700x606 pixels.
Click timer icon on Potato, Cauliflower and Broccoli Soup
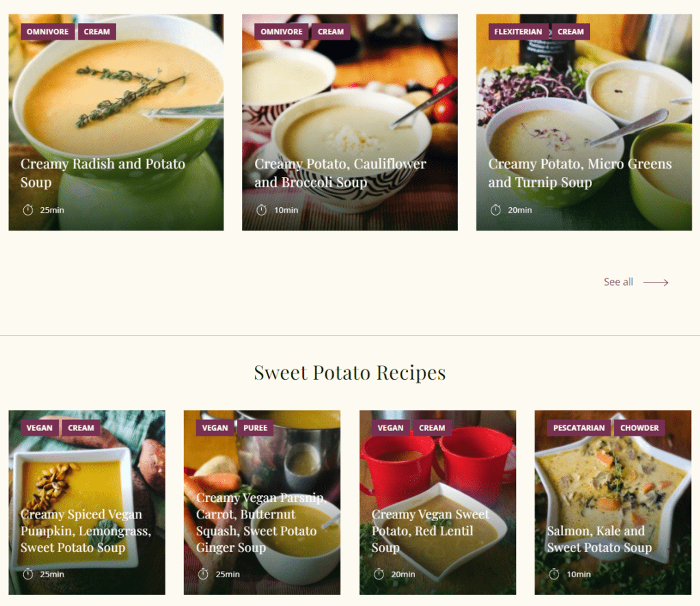point(262,210)
